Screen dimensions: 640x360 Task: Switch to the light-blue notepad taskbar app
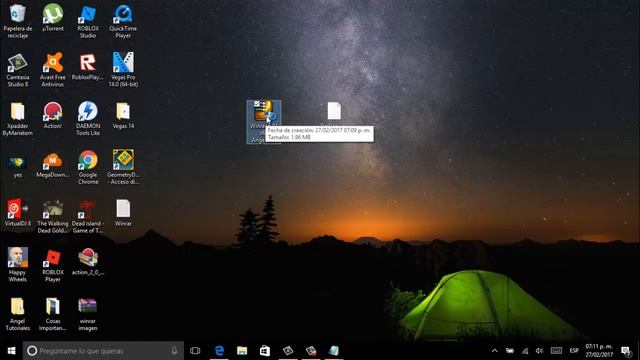333,351
